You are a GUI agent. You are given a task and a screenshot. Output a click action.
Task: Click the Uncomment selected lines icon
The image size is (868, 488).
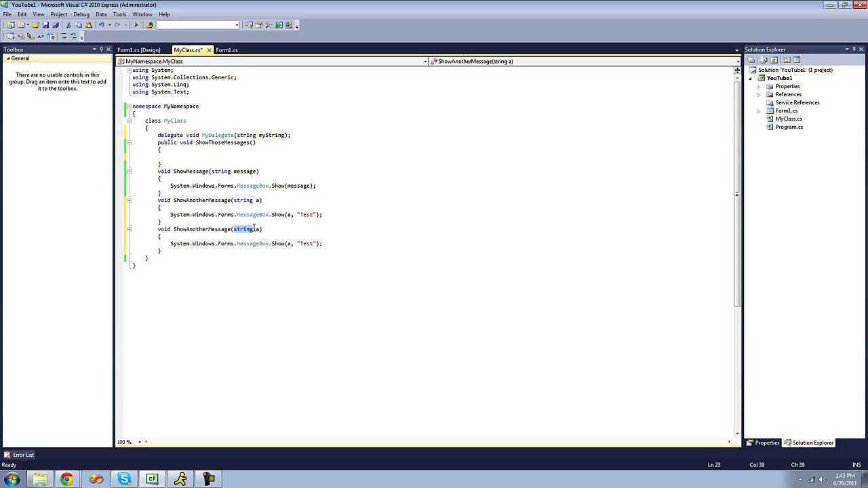coord(74,36)
